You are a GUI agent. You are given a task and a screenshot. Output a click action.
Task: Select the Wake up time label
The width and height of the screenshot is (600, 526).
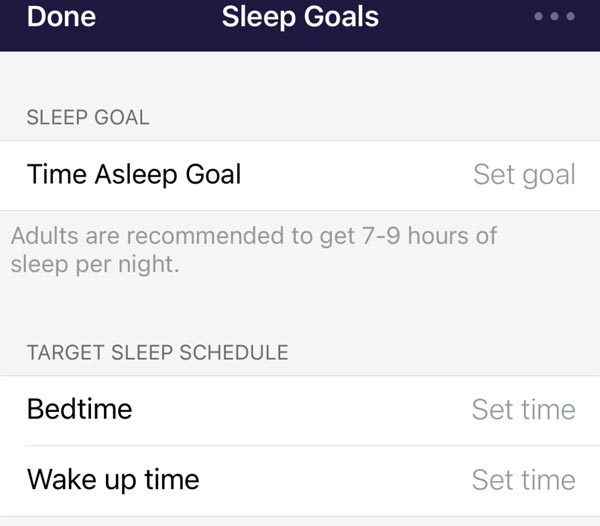click(x=113, y=479)
